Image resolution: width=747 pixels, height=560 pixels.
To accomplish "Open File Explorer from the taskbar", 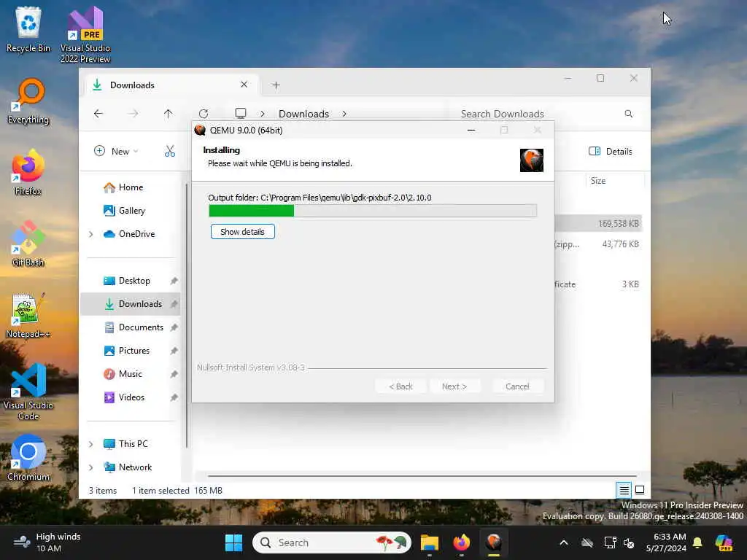I will 429,542.
